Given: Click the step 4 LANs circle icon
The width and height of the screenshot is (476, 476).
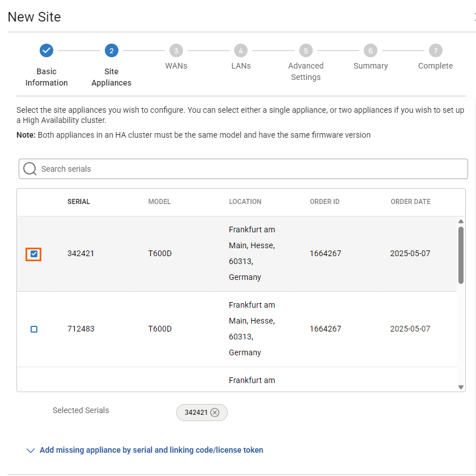Looking at the screenshot, I should coord(241,50).
